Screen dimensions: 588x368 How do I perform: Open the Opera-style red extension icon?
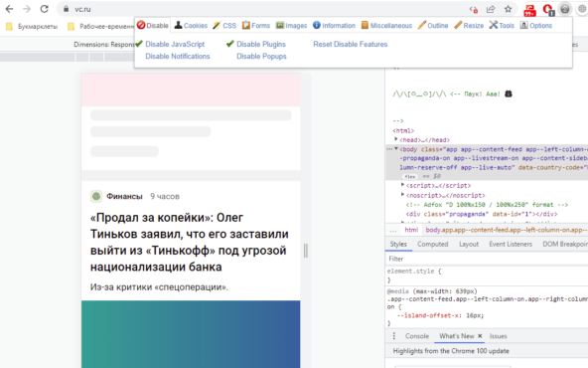(548, 10)
